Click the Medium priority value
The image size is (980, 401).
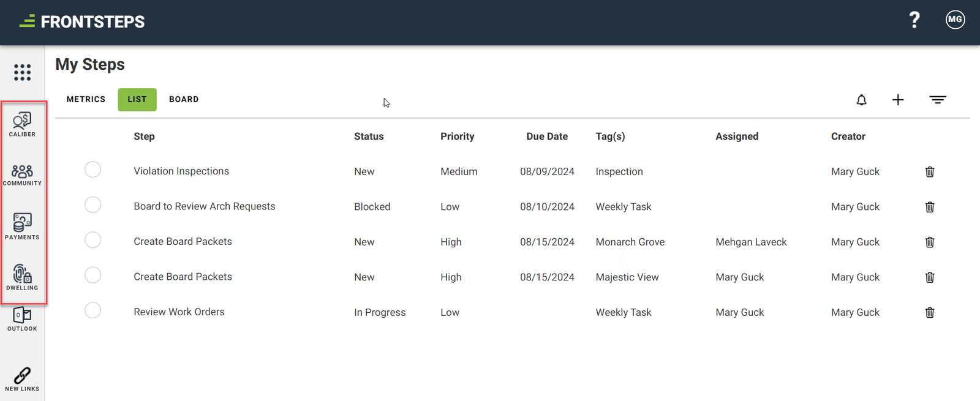pos(459,172)
